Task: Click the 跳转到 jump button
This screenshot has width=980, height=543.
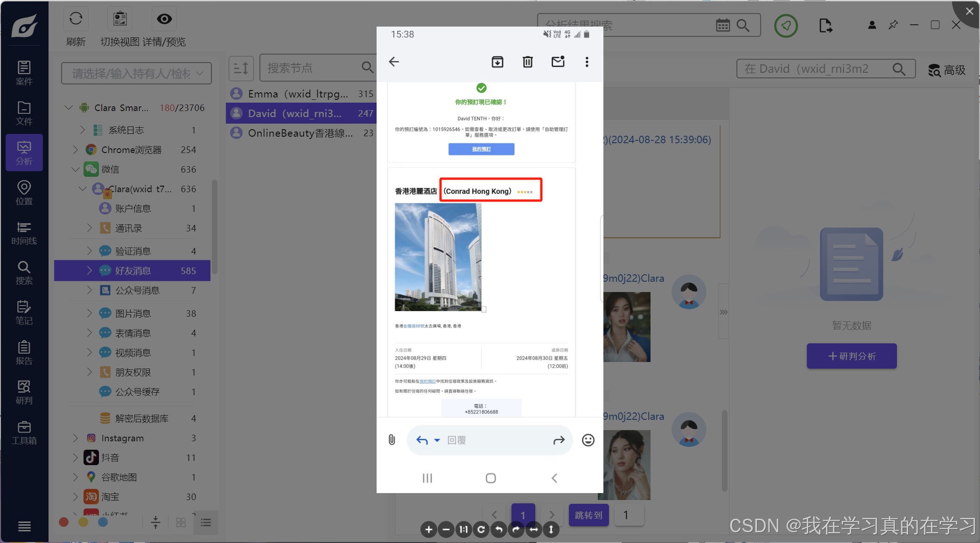Action: coord(588,515)
